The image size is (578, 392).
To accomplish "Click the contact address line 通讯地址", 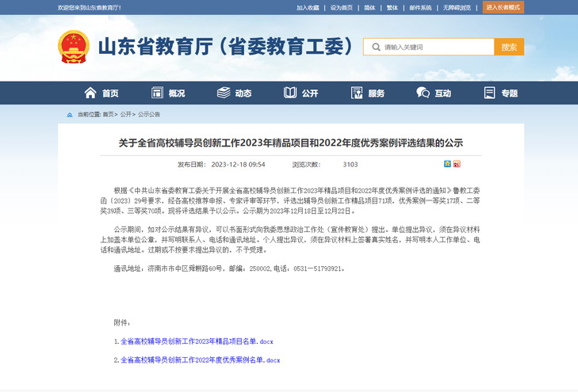I will tap(230, 268).
